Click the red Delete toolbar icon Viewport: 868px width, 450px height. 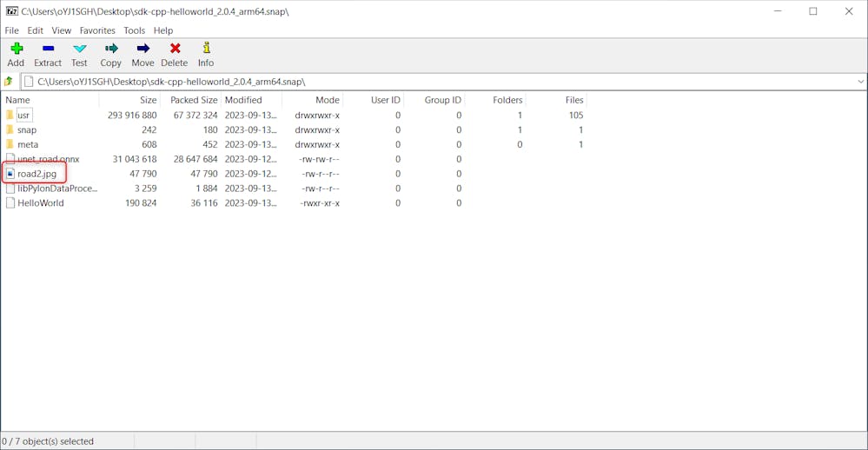click(175, 50)
